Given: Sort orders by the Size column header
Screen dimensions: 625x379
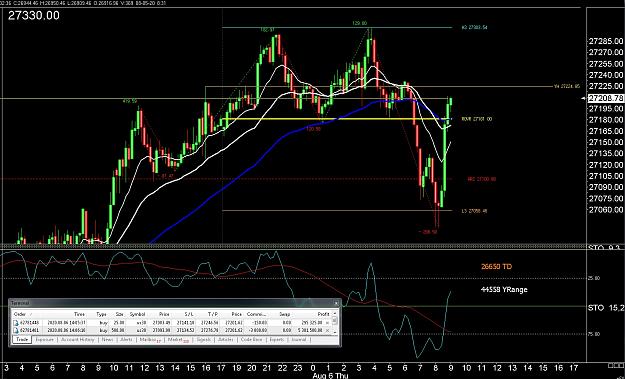Looking at the screenshot, I should tap(120, 314).
